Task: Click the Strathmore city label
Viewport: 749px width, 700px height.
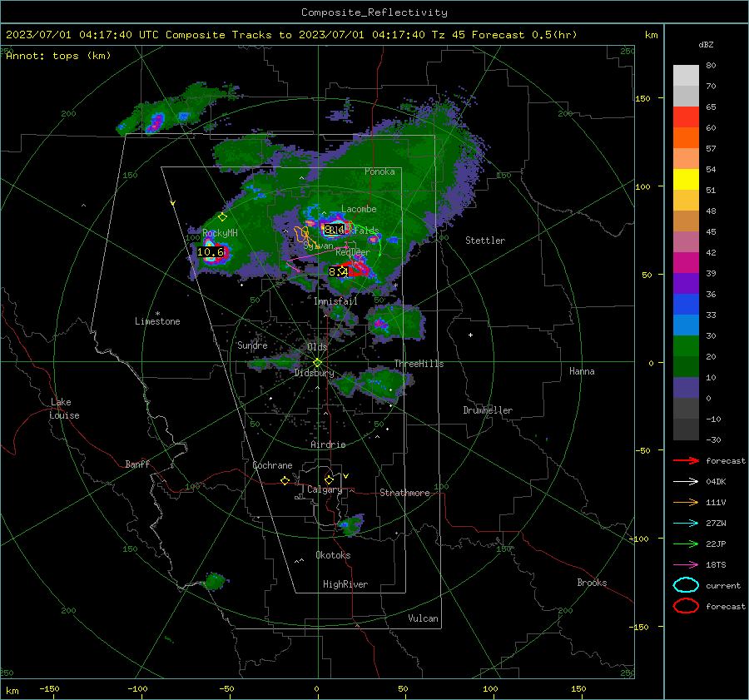Action: pos(404,493)
